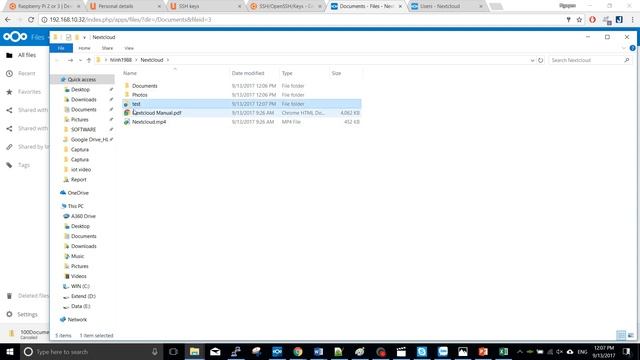
Task: Open Extend (D:) drive
Action: pos(83,296)
